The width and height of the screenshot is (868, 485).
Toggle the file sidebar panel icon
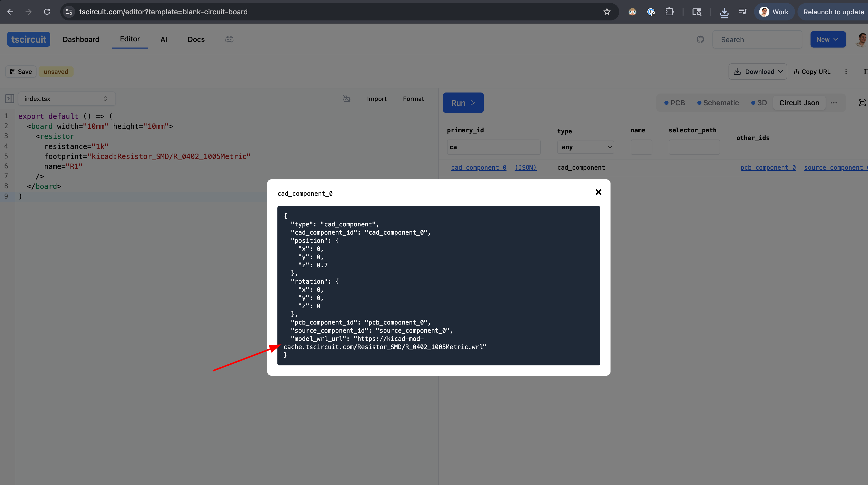click(9, 98)
